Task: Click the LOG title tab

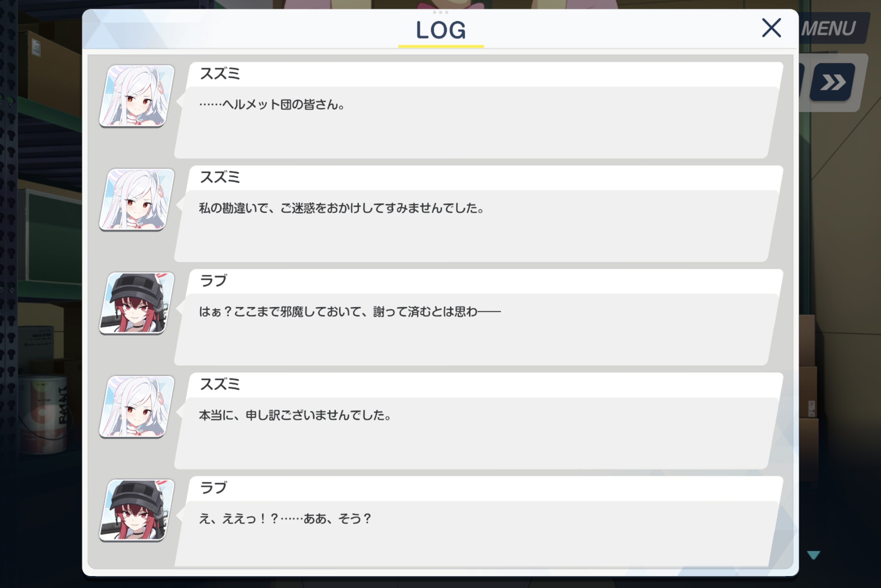Action: click(441, 30)
